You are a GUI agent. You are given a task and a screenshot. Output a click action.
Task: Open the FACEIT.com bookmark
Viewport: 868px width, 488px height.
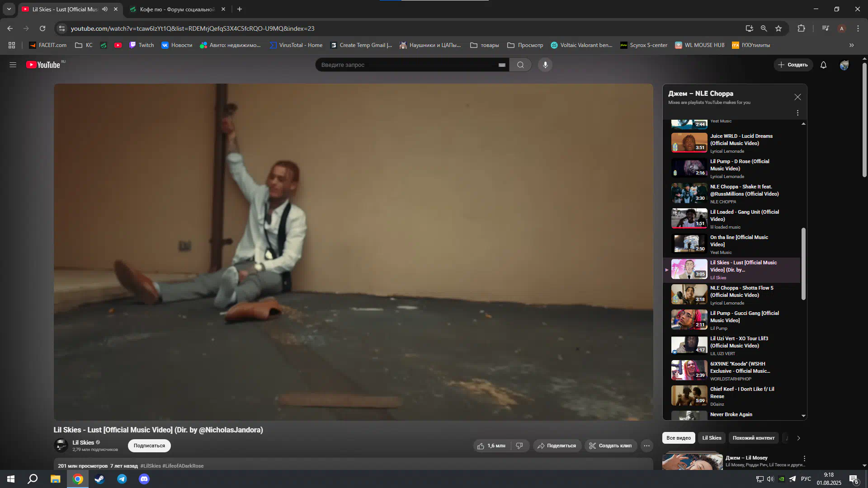click(47, 45)
